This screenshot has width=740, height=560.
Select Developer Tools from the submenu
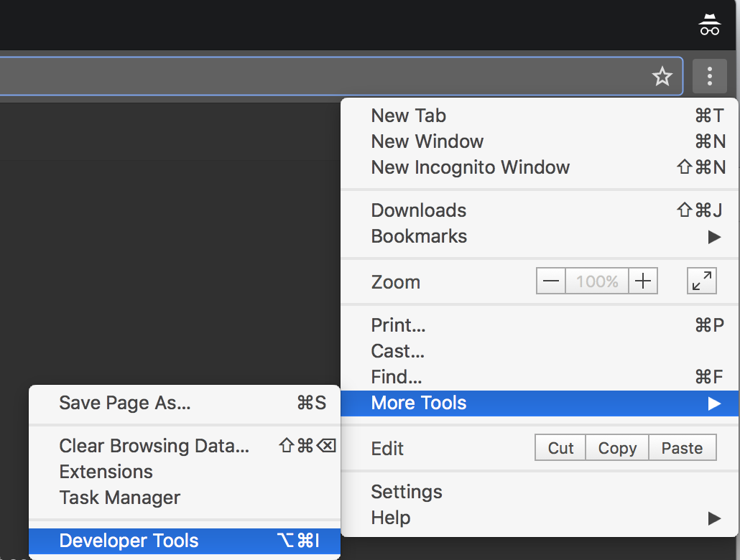tap(129, 541)
